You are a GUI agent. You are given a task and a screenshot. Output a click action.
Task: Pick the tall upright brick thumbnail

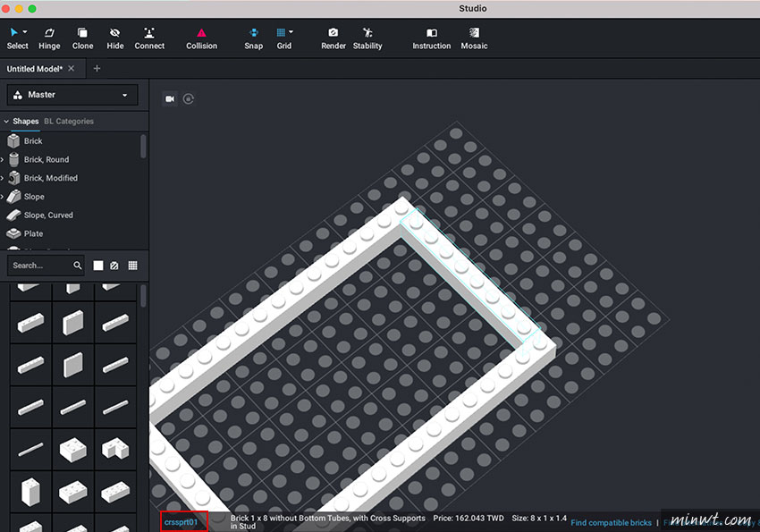pyautogui.click(x=30, y=491)
